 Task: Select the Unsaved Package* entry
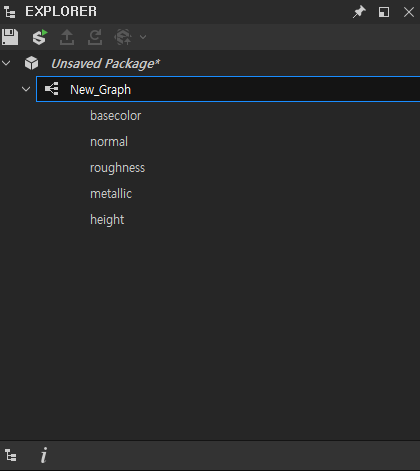(x=105, y=63)
